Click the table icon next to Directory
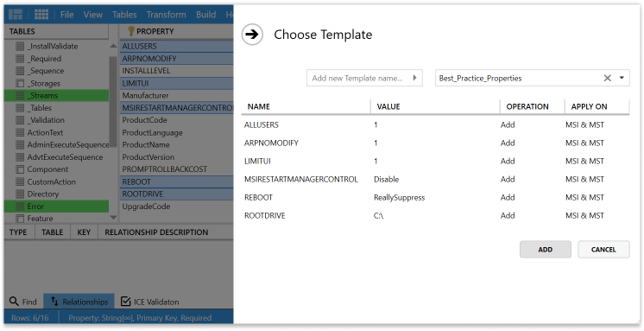The height and width of the screenshot is (331, 644). pyautogui.click(x=20, y=194)
